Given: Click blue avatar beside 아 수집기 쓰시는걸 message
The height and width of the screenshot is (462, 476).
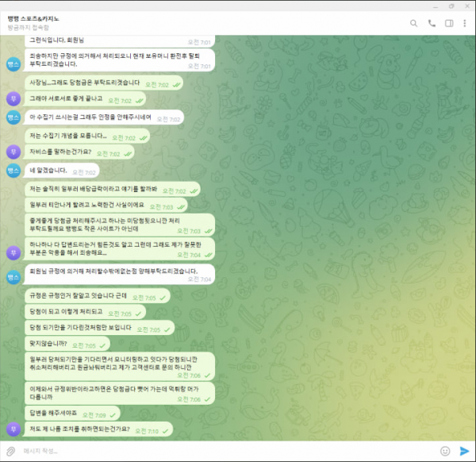Looking at the screenshot, I should tap(13, 117).
